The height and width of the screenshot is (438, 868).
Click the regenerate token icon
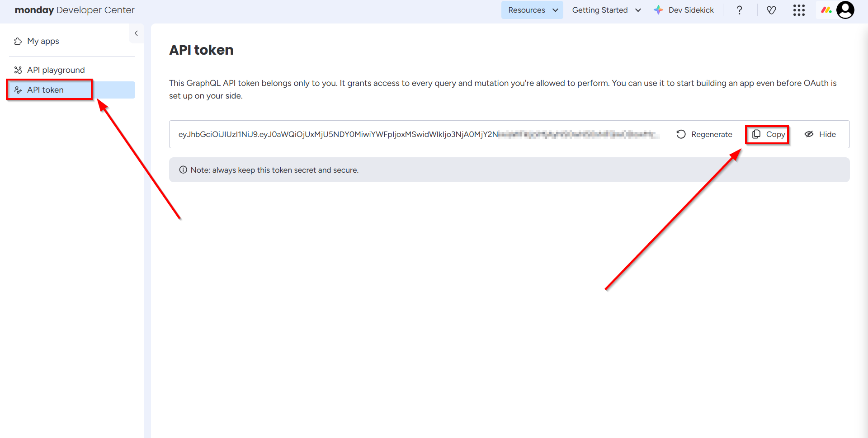point(681,134)
